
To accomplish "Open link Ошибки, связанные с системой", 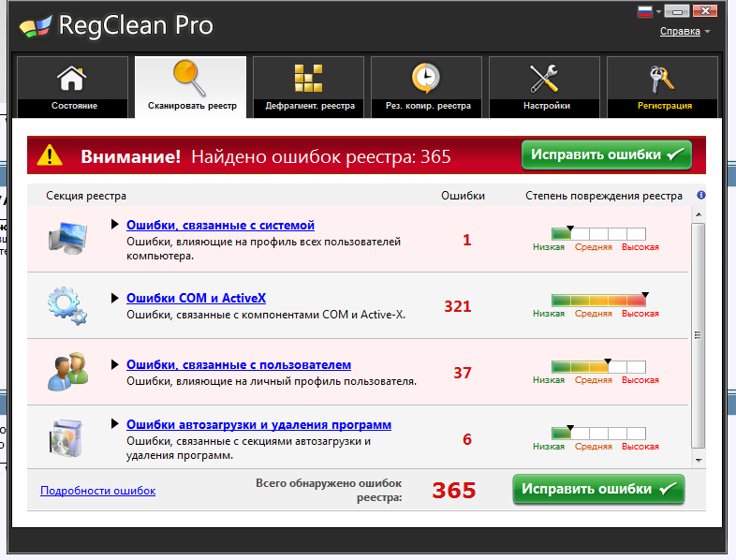I will point(220,226).
